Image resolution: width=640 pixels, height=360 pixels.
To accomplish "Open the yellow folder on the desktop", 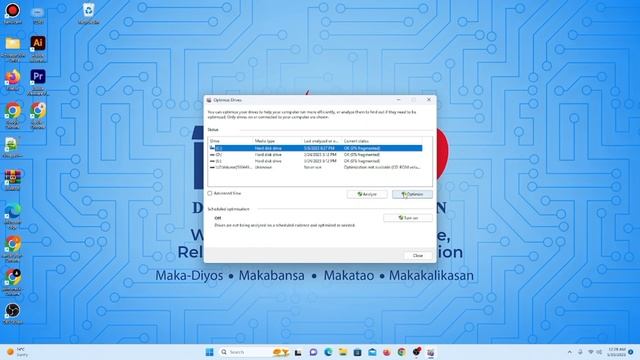I will pos(13,48).
